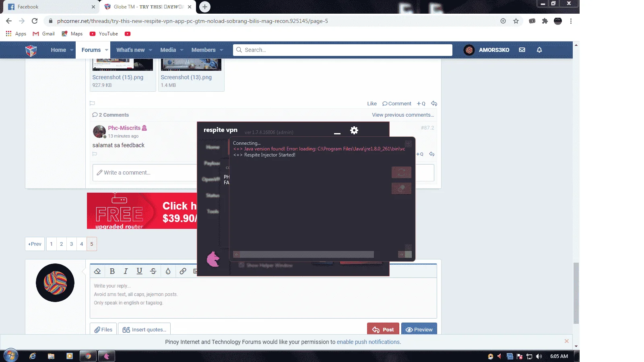Viewport: 644px width, 362px height.
Task: Go to page 1 of the thread
Action: (51, 244)
